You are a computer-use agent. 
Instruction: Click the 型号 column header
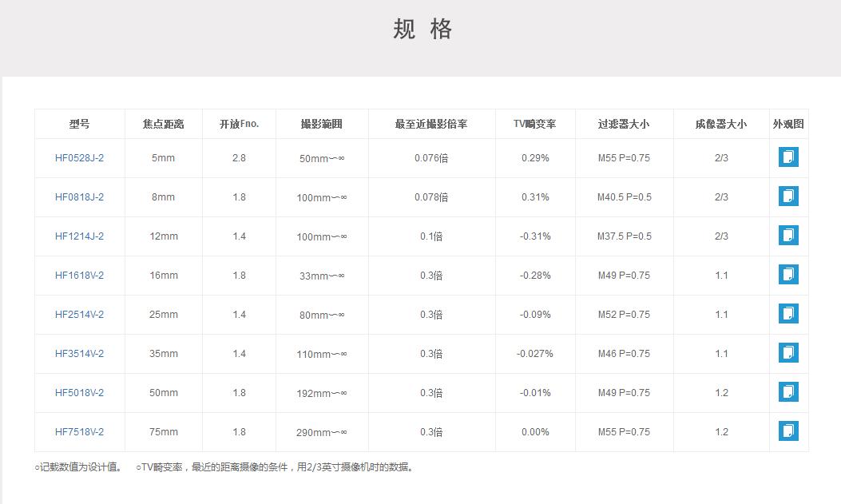pos(79,125)
